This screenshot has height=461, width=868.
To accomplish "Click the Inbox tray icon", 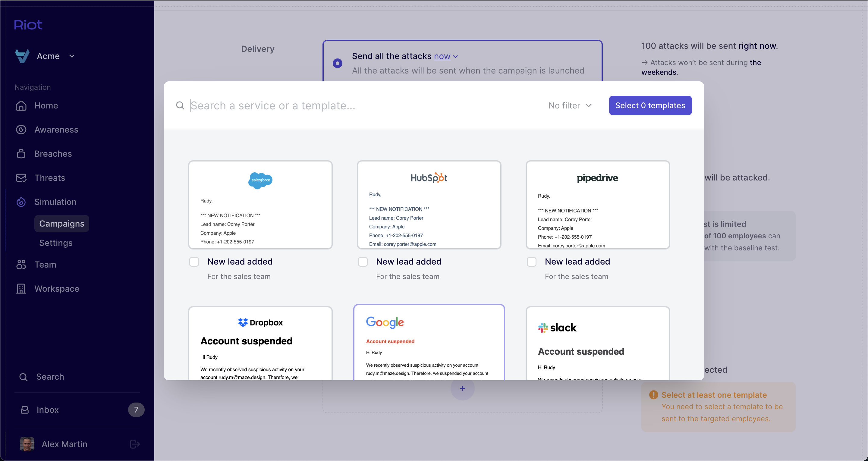I will [x=25, y=410].
